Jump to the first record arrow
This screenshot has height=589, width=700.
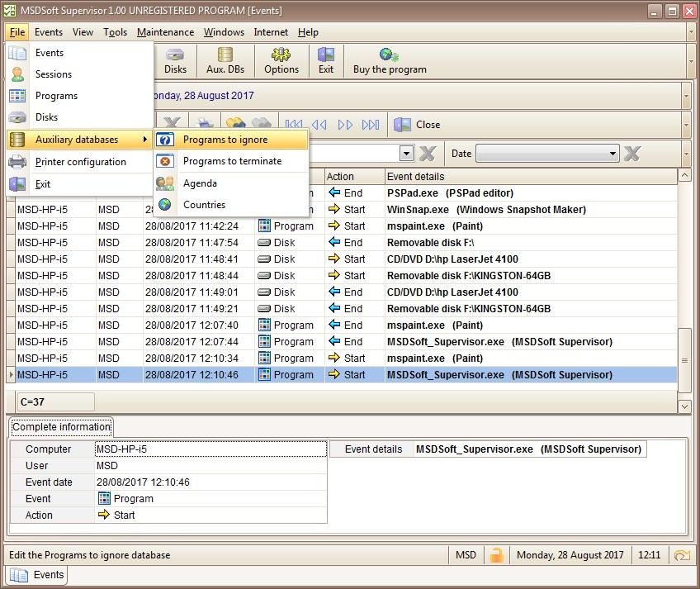293,125
